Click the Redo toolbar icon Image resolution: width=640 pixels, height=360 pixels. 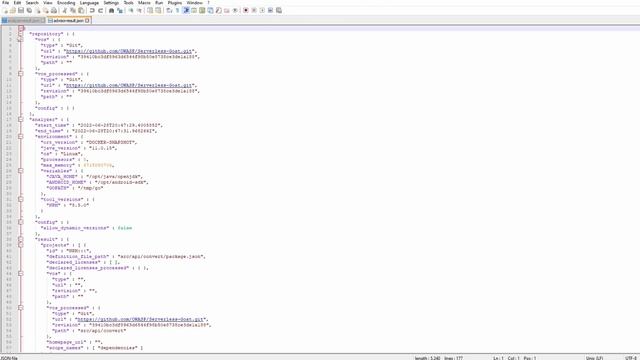click(100, 10)
